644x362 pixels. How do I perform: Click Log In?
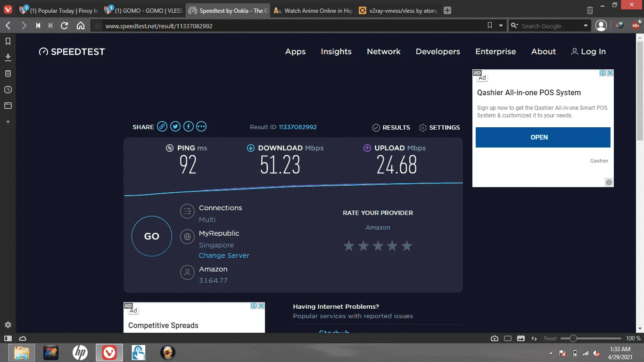(588, 51)
